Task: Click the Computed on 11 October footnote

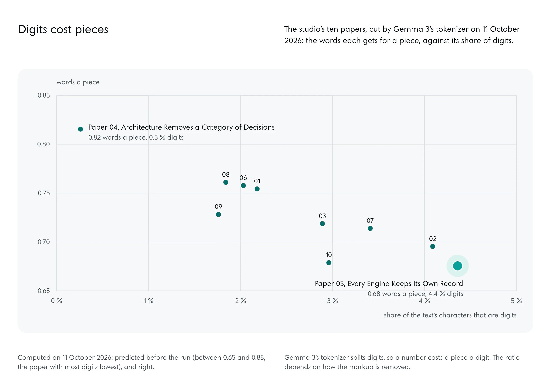Action: tap(142, 362)
